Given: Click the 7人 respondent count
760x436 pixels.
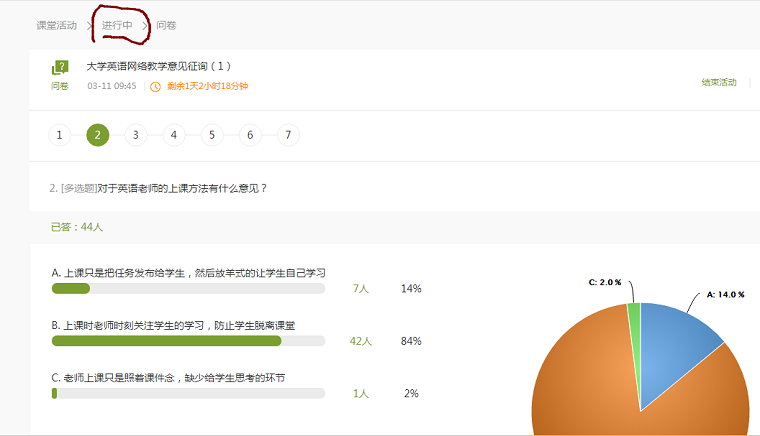Looking at the screenshot, I should [x=361, y=289].
